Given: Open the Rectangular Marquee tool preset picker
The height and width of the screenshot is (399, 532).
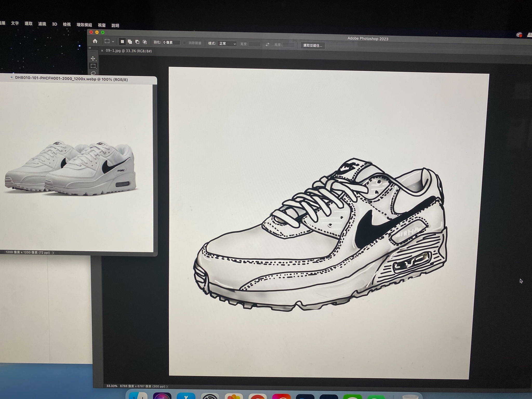Looking at the screenshot, I should (x=109, y=41).
